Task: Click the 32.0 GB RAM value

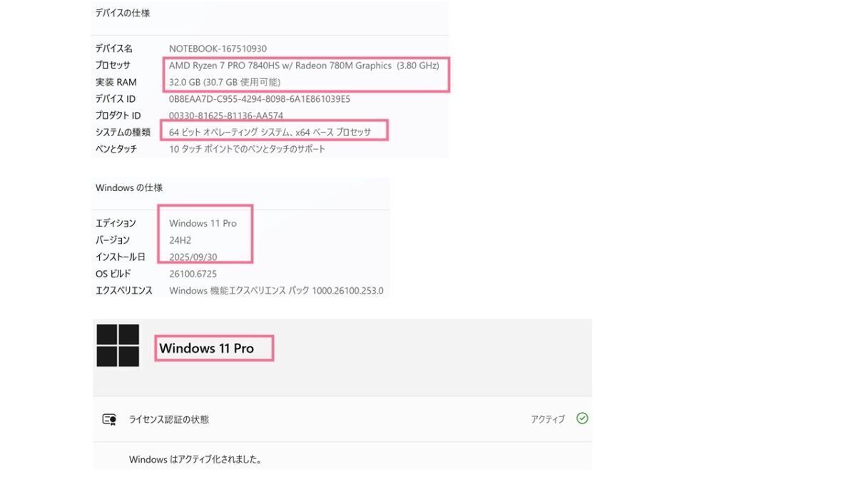Action: [x=225, y=82]
